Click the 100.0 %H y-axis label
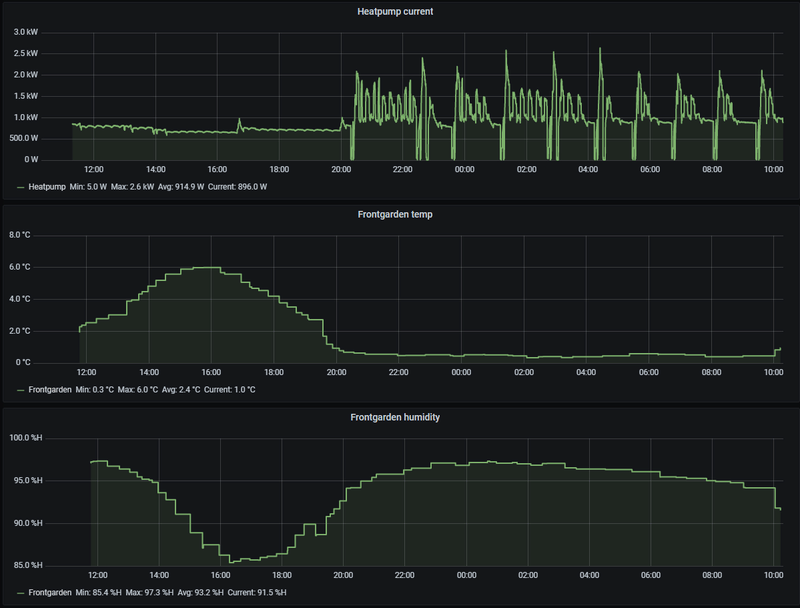Viewport: 800px width, 608px height. coord(26,438)
